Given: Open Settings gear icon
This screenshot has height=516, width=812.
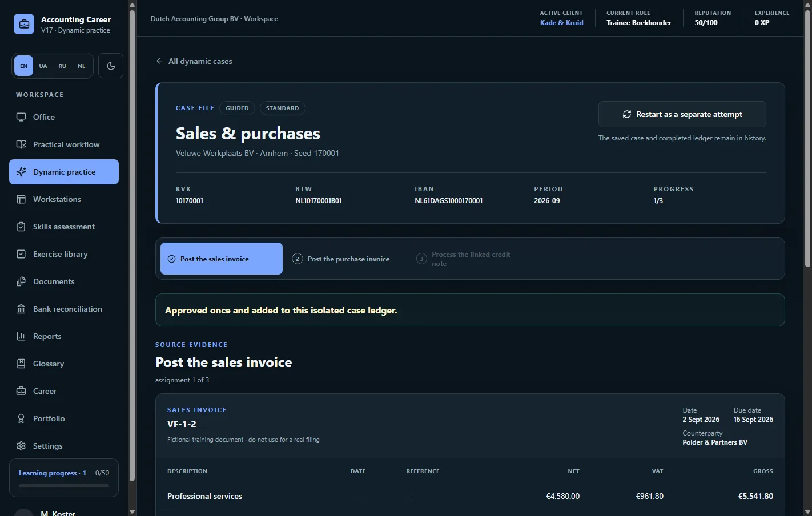Looking at the screenshot, I should (21, 446).
